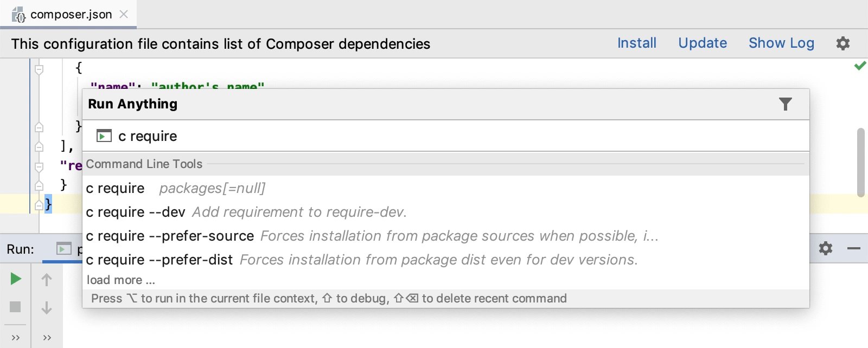Open Composer settings via the gear icon
This screenshot has height=348, width=868.
(843, 43)
